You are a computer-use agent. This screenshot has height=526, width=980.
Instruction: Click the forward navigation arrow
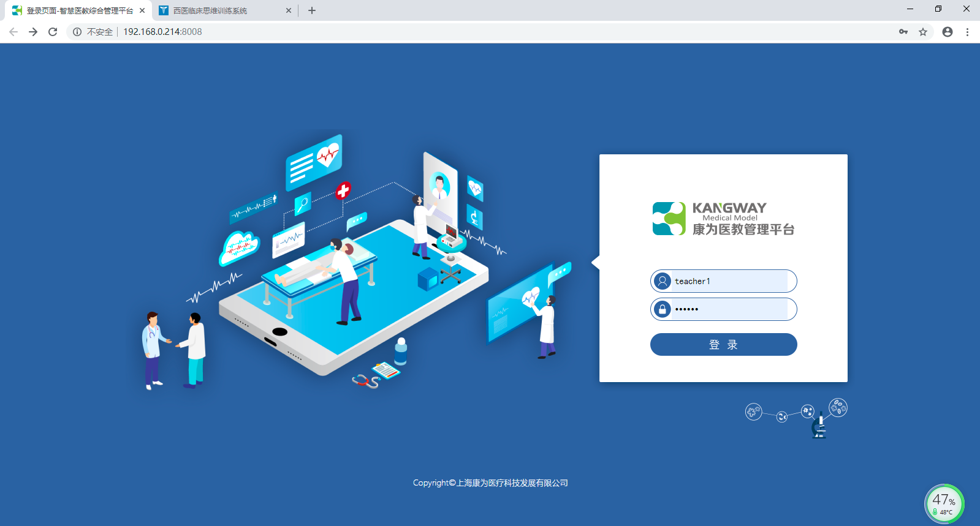tap(33, 32)
